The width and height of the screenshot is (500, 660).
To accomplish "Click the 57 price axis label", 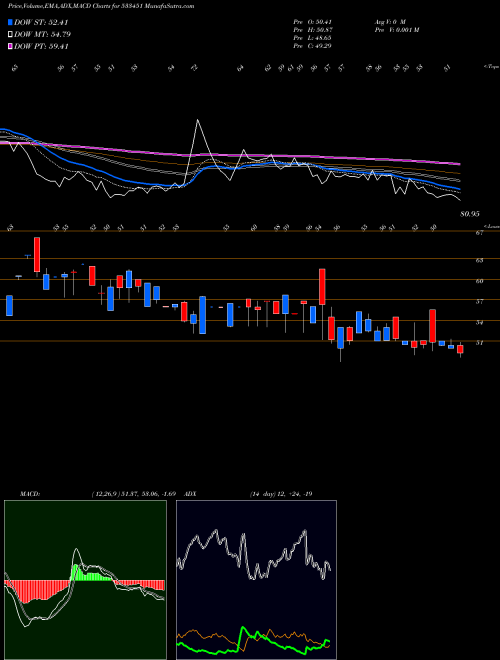I will click(x=479, y=301).
